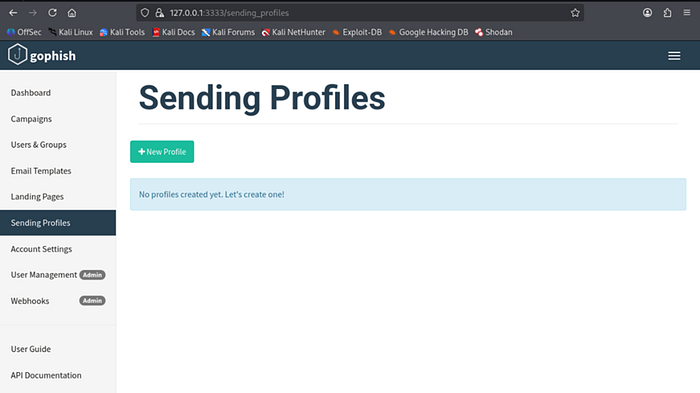Open the Google Hacking DB bookmark
700x393 pixels.
pos(429,32)
